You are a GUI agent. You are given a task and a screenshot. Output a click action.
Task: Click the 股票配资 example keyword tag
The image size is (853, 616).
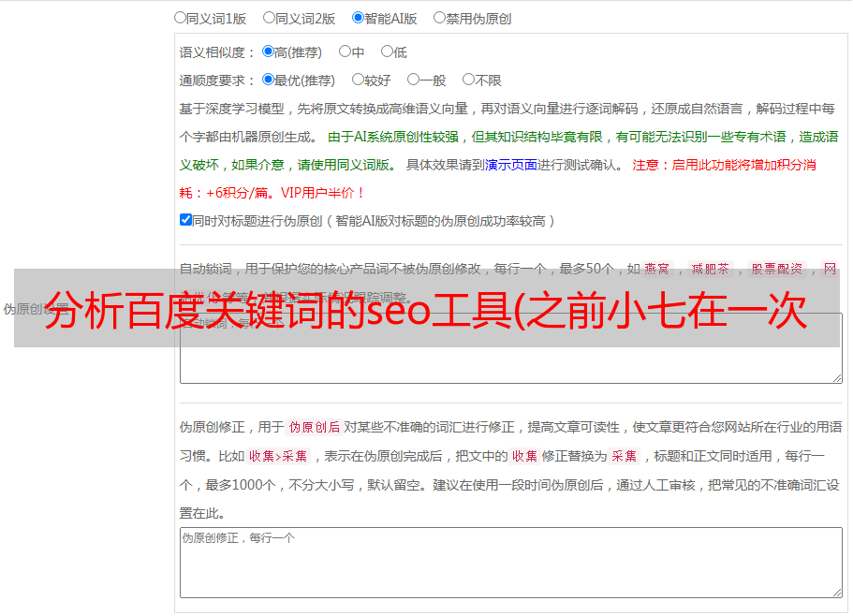point(777,269)
